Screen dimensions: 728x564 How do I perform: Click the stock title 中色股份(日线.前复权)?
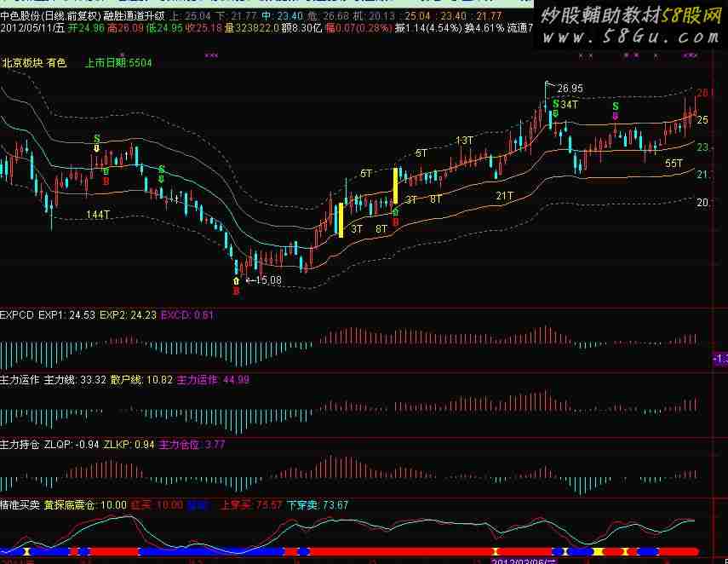tap(50, 16)
